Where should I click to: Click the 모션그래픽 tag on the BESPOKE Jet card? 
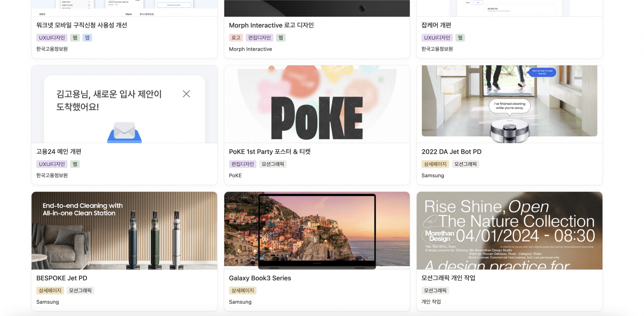tap(80, 290)
